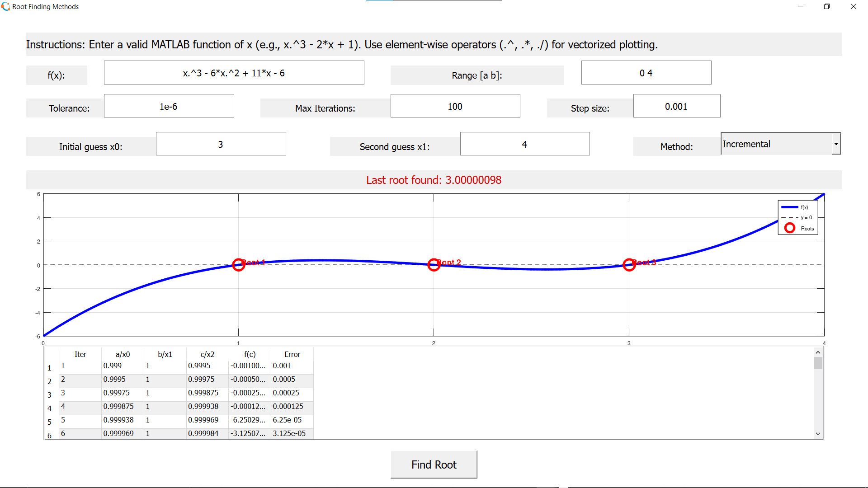The width and height of the screenshot is (868, 488).
Task: Open the Method dropdown arrow
Action: tap(836, 144)
